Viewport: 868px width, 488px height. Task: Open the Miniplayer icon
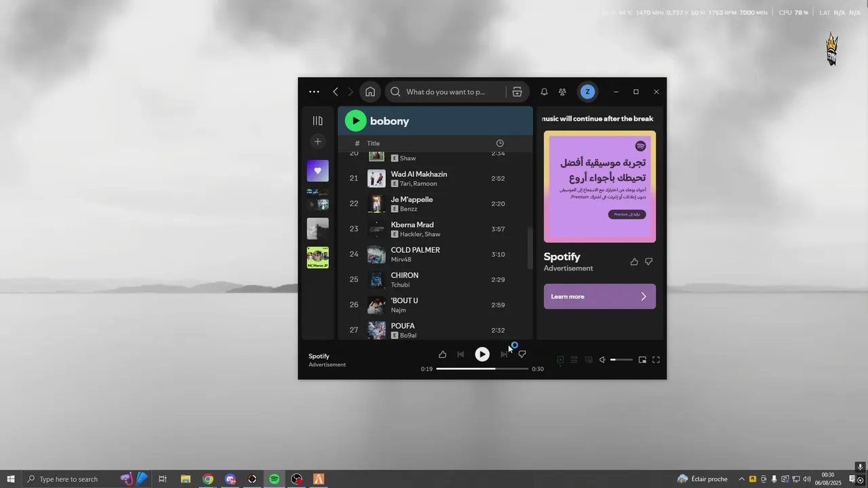(x=642, y=360)
